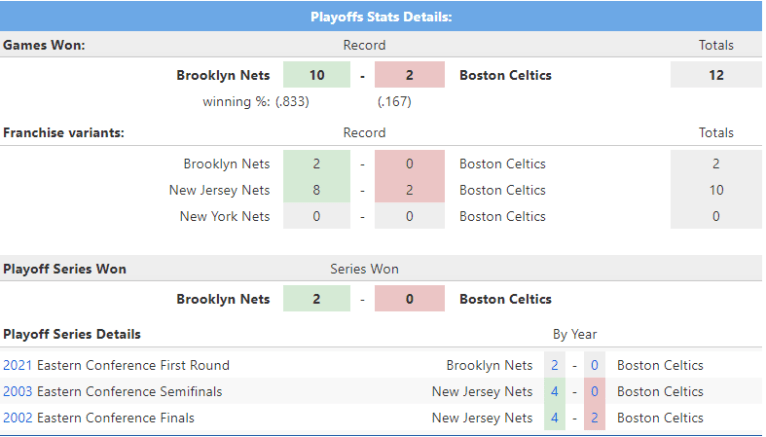
Task: Click the Celtics' 2 score in 2002 series
Action: click(595, 417)
